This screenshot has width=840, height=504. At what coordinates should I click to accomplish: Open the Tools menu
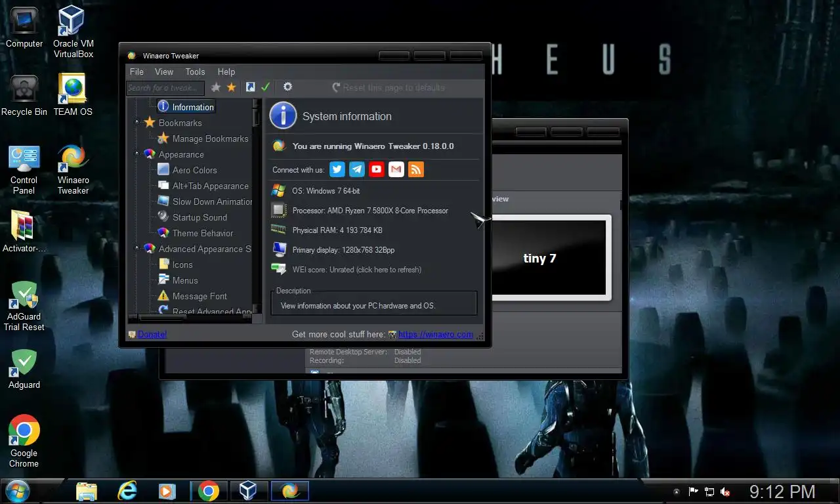195,72
